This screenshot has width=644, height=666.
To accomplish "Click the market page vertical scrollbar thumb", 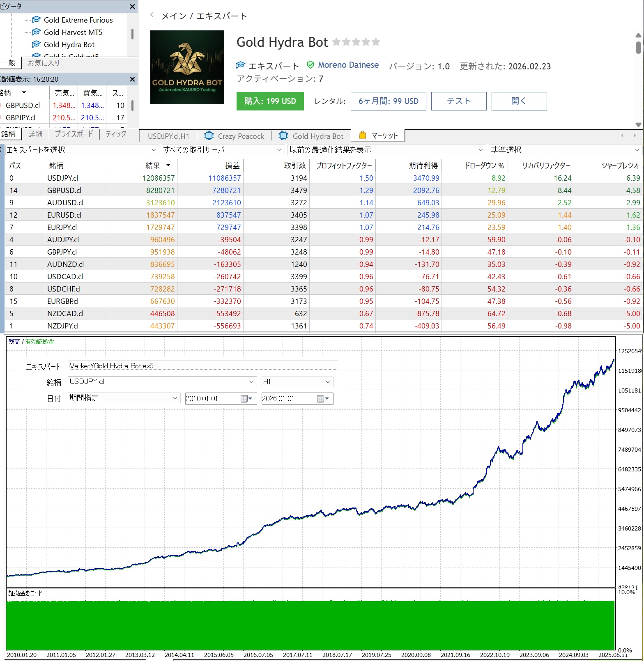I will 638,47.
